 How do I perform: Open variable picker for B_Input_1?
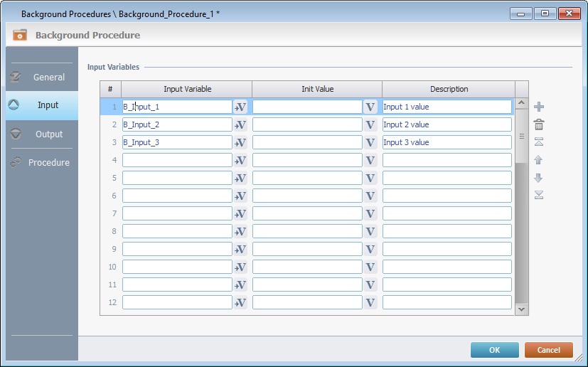240,107
